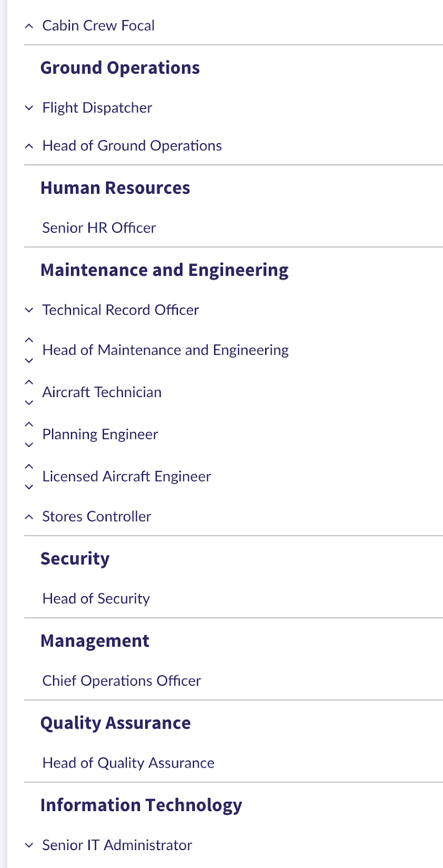Click the down arrow beside Technical Record Officer

[29, 310]
